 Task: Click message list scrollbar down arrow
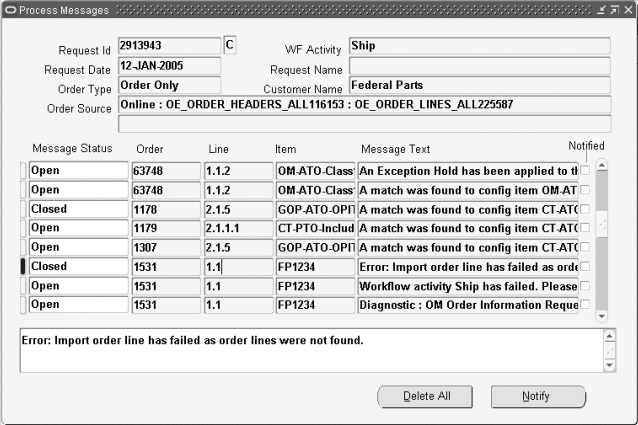[602, 316]
